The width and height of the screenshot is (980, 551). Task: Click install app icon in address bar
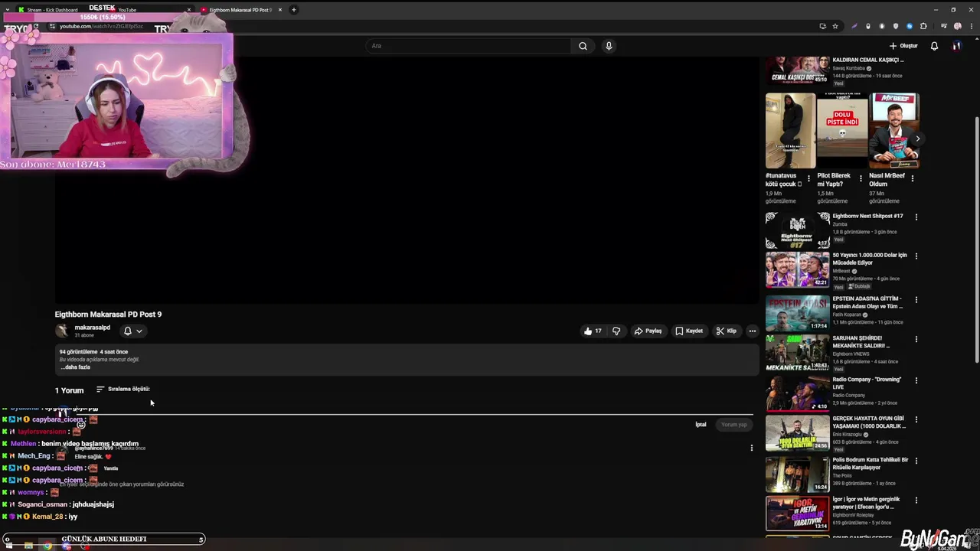823,26
